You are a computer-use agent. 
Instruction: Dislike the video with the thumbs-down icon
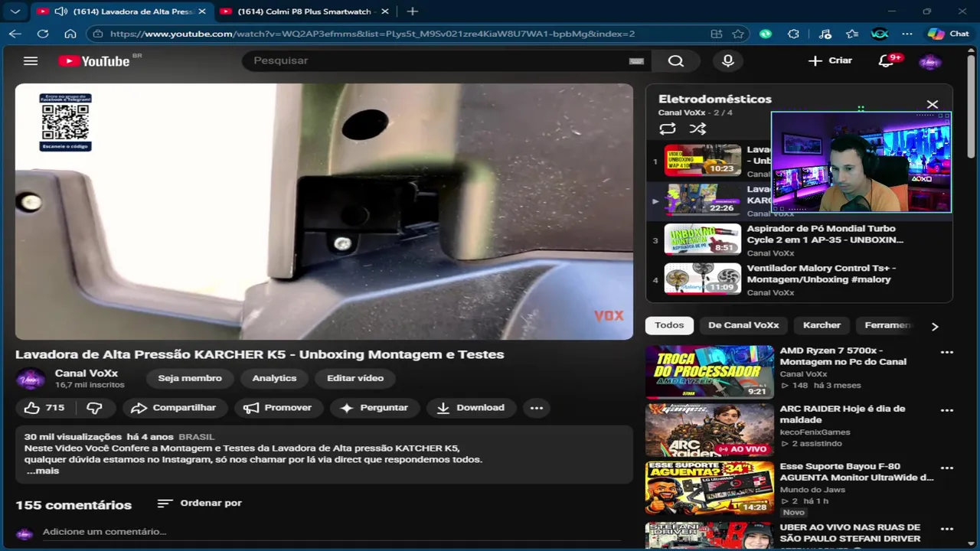point(94,408)
